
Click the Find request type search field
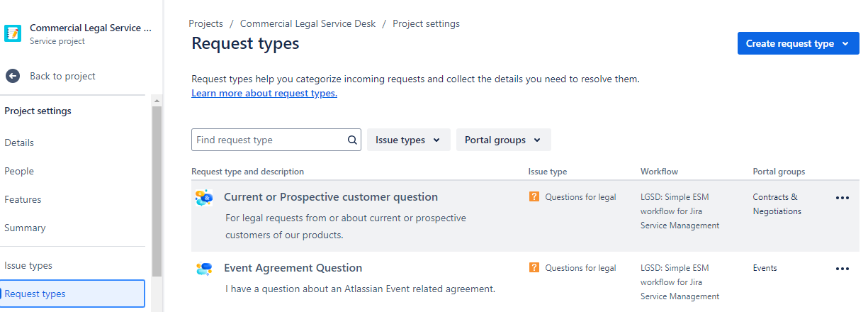point(269,140)
